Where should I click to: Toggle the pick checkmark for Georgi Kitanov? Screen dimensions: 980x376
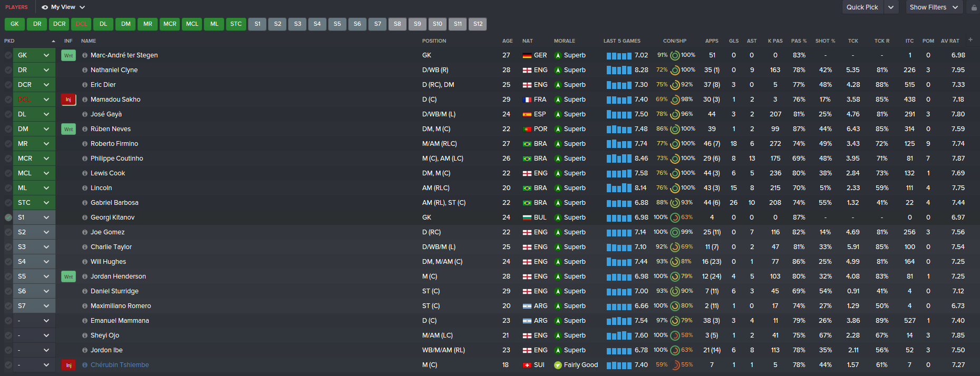[x=8, y=217]
